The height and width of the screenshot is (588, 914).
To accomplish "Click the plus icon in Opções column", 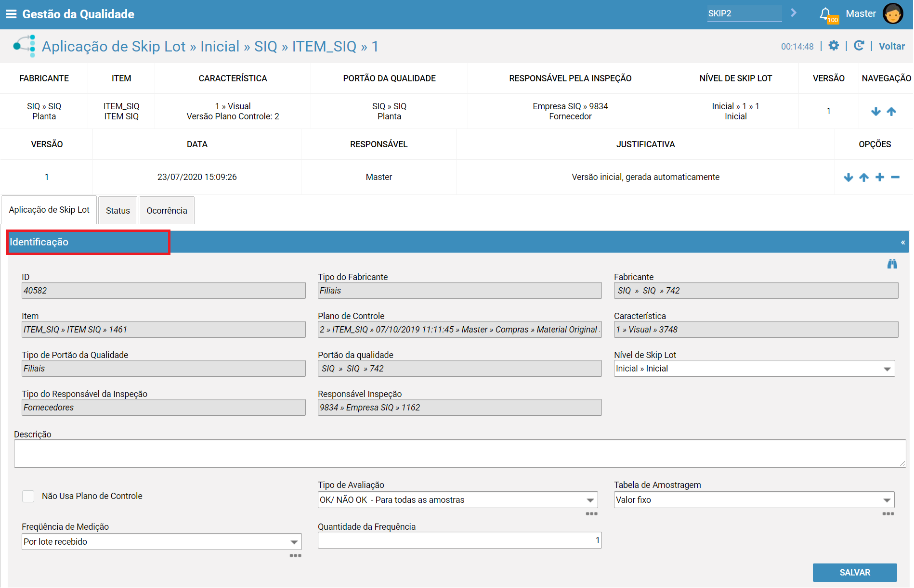I will point(880,177).
